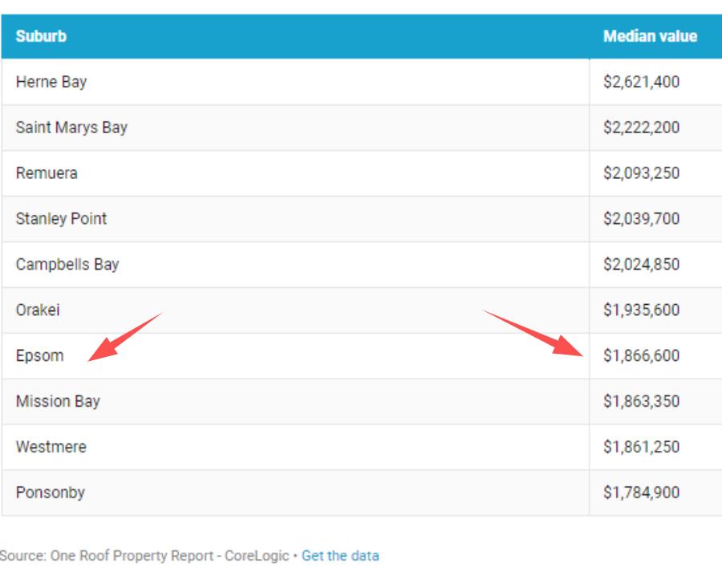The image size is (722, 588).
Task: Click the One Roof Property Report source text
Action: [x=144, y=555]
